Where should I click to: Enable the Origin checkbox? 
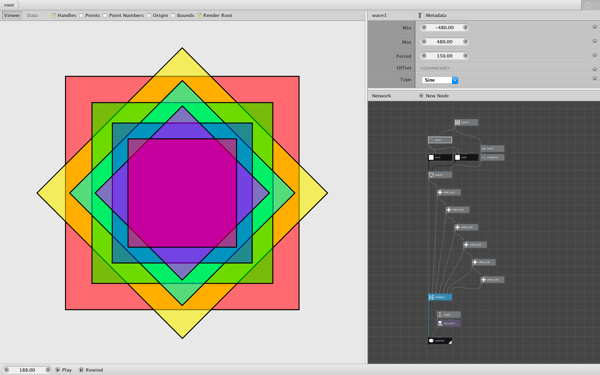coord(148,15)
